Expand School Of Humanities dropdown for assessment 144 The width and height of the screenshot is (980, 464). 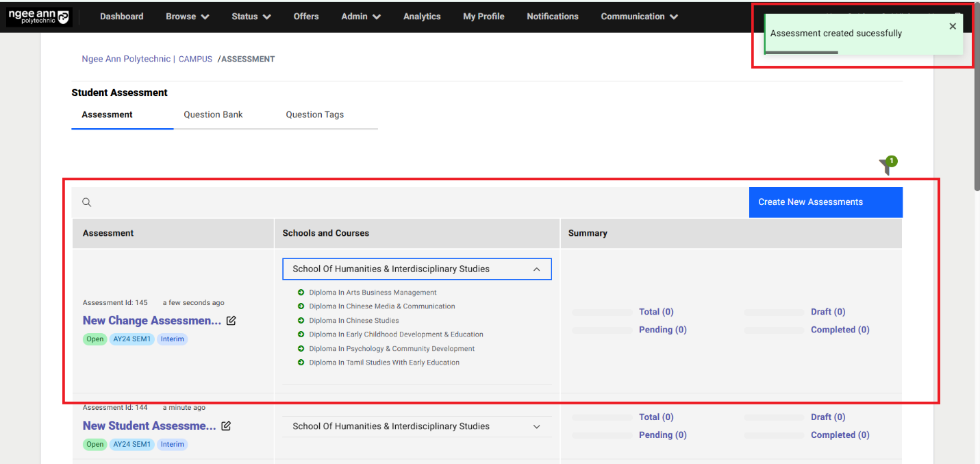(537, 426)
